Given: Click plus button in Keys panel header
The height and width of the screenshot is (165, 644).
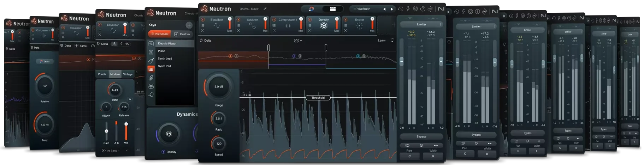Looking at the screenshot, I should [x=189, y=25].
